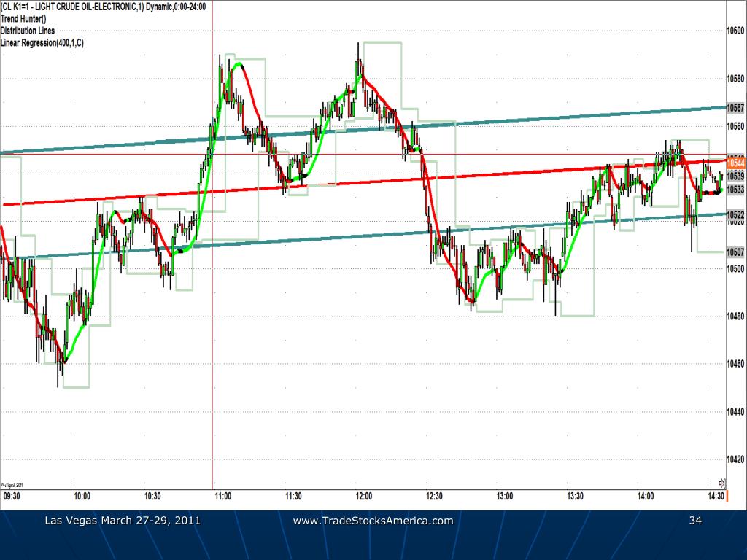Viewport: 747px width, 560px height.
Task: Click the 10567 price level tag
Action: pyautogui.click(x=736, y=106)
